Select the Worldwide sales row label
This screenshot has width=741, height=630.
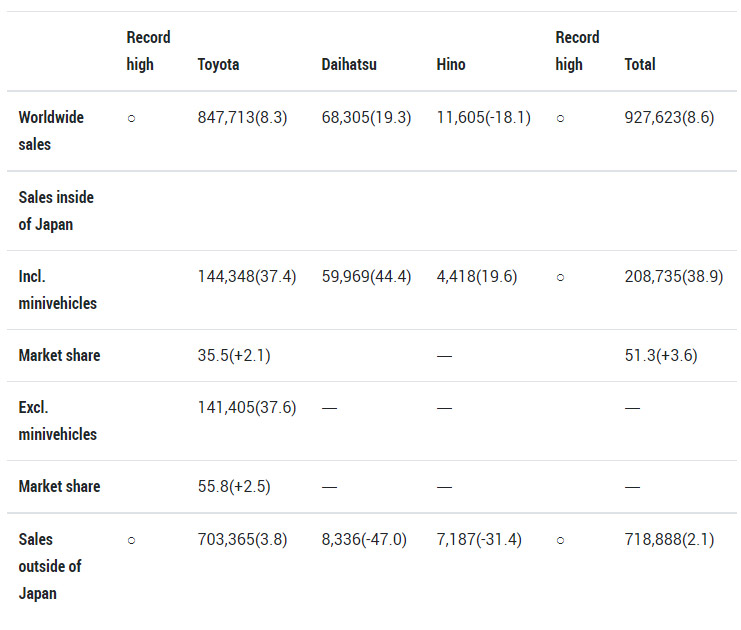point(51,130)
